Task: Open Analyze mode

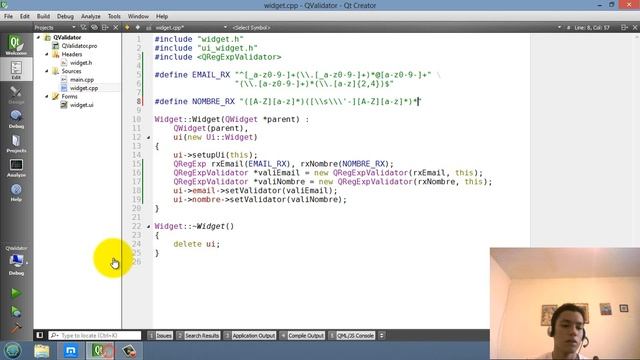Action: point(16,167)
